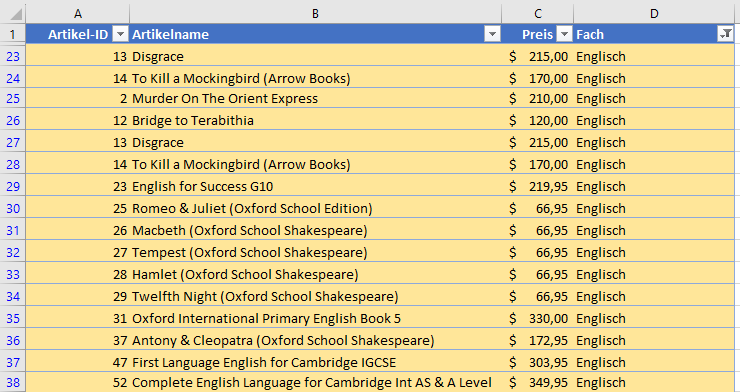Click the Artikel-ID cell showing 52

78,382
